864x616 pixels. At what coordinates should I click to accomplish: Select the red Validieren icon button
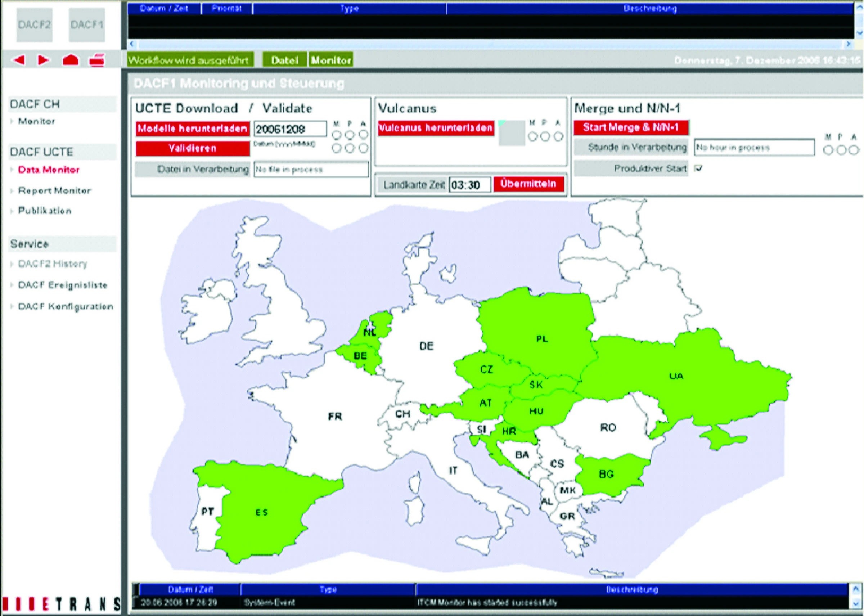192,149
